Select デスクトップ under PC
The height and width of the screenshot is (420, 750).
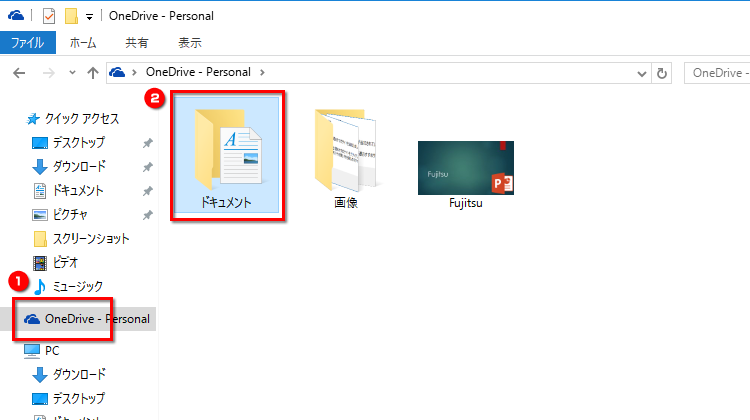point(78,398)
